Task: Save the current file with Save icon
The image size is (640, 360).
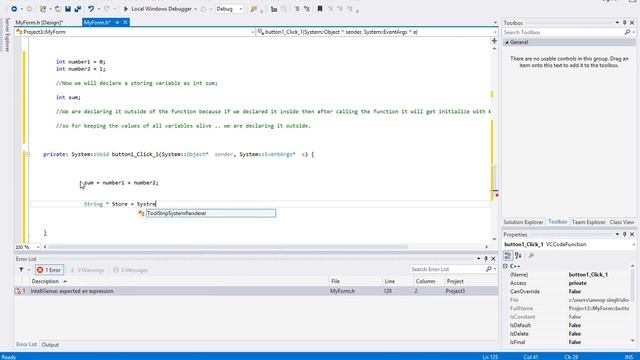Action: [x=68, y=9]
